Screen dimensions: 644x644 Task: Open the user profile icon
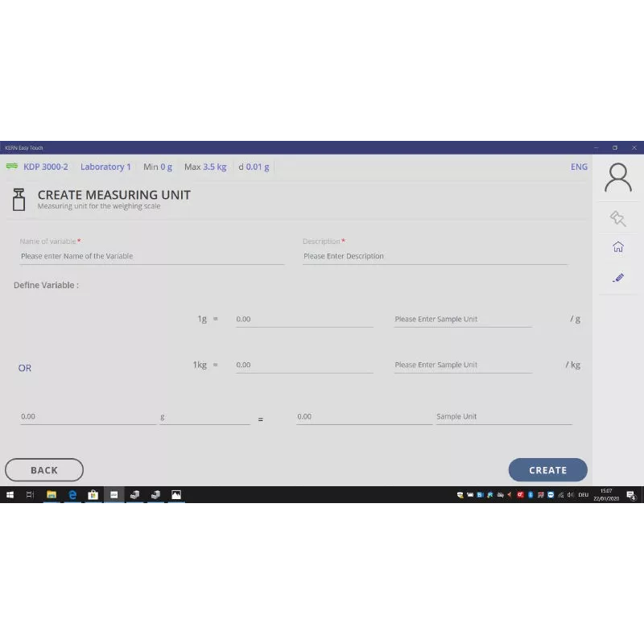[617, 177]
